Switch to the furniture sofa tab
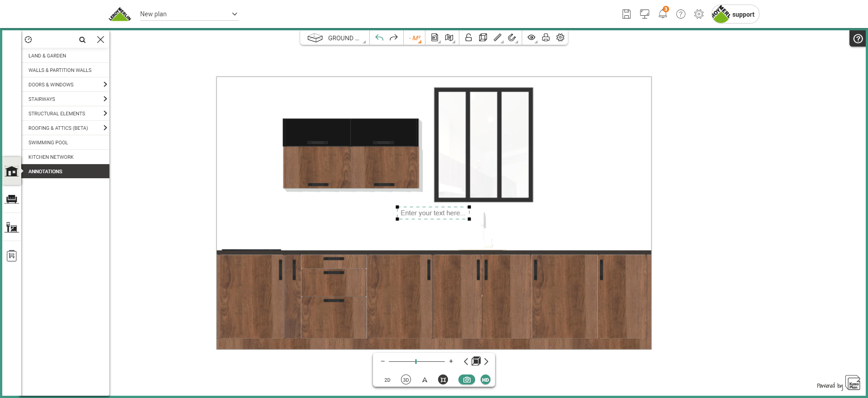This screenshot has height=398, width=868. (x=12, y=199)
